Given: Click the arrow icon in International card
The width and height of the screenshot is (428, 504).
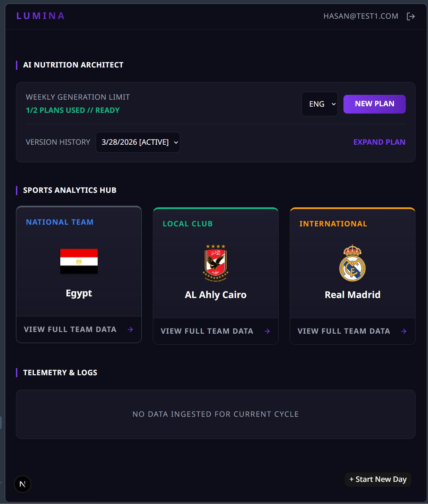Looking at the screenshot, I should [x=404, y=331].
